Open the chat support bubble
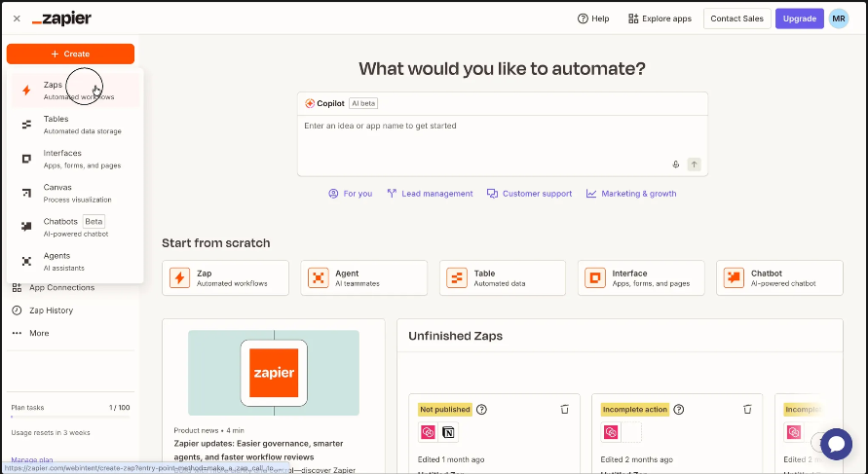This screenshot has height=474, width=868. 835,444
